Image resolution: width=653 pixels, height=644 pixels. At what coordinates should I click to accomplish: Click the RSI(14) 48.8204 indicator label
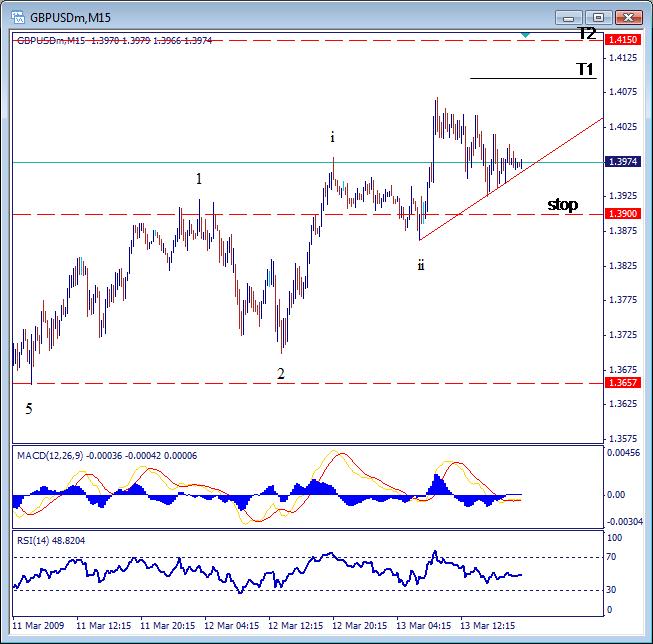coord(51,541)
